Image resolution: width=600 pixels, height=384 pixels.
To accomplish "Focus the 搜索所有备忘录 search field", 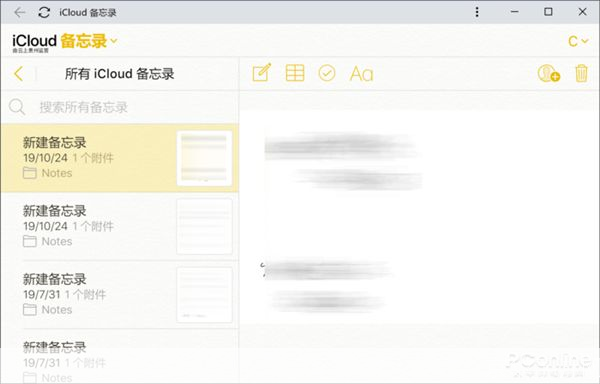I will click(120, 107).
